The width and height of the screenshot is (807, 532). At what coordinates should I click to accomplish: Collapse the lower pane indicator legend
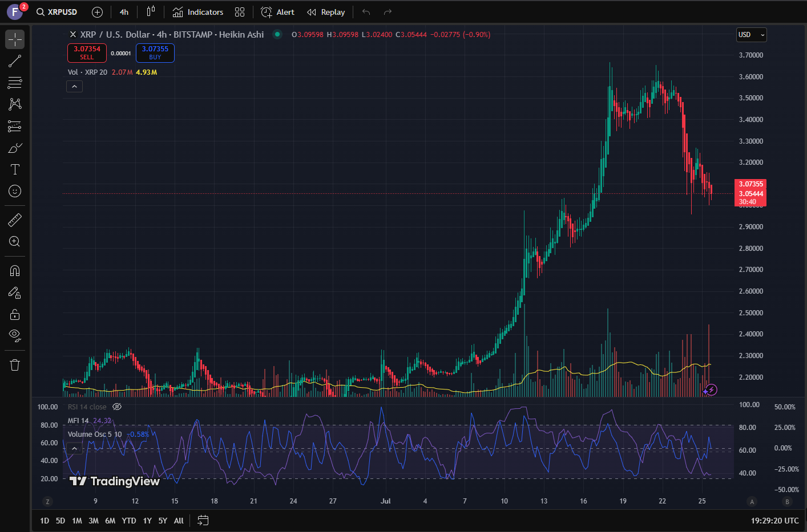74,448
